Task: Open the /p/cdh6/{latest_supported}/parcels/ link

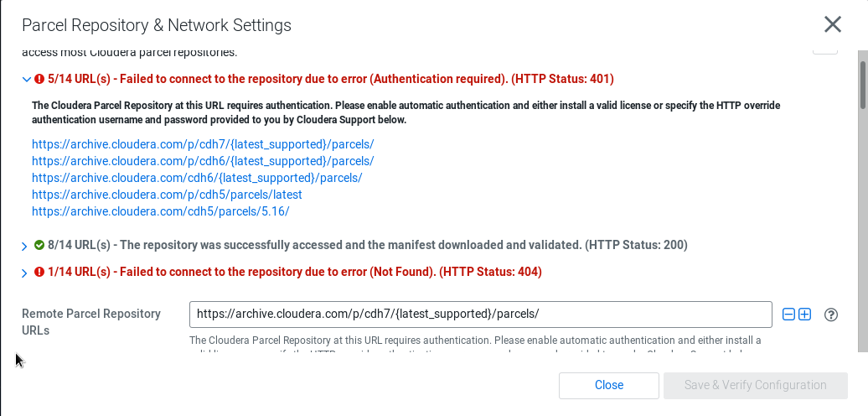Action: 203,161
